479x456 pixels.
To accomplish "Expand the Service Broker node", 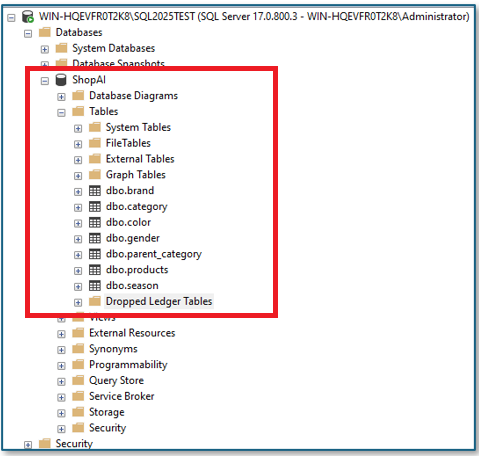I will pos(61,398).
